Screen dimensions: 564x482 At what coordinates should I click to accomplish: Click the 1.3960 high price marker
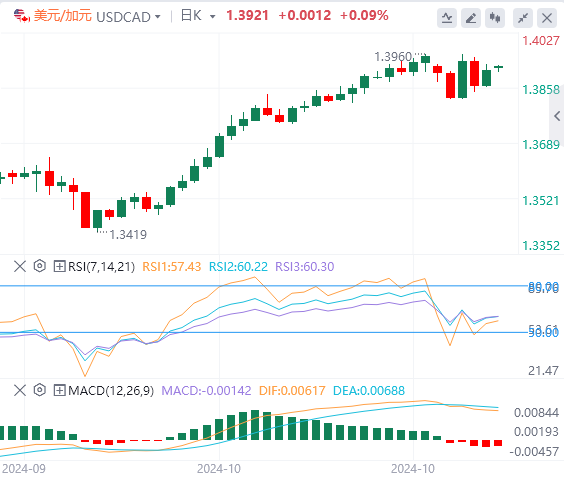(393, 57)
